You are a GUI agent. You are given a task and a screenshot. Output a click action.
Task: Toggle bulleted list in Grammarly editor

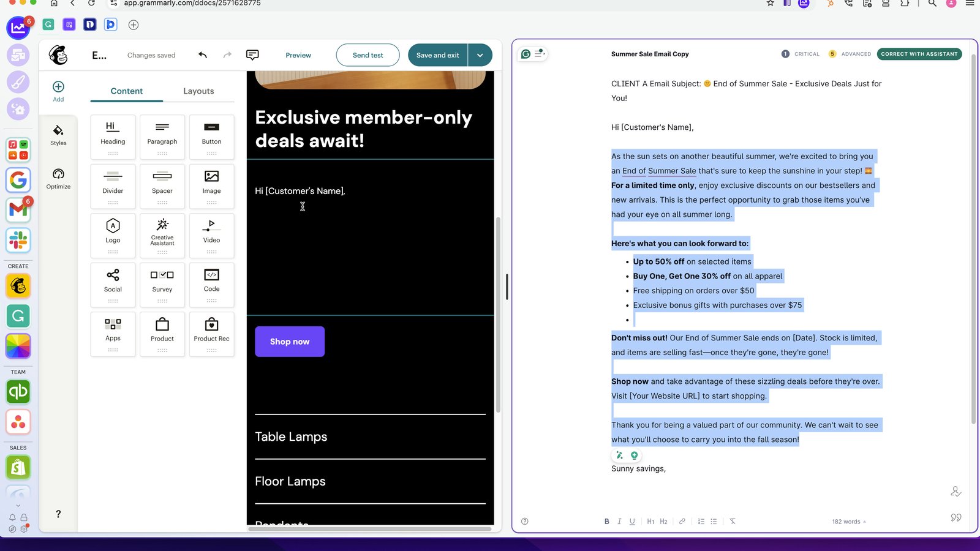pos(714,522)
